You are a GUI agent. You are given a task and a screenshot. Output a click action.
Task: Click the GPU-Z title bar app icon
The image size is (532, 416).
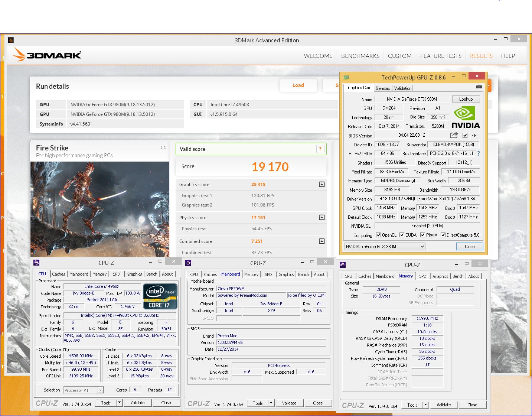point(346,77)
